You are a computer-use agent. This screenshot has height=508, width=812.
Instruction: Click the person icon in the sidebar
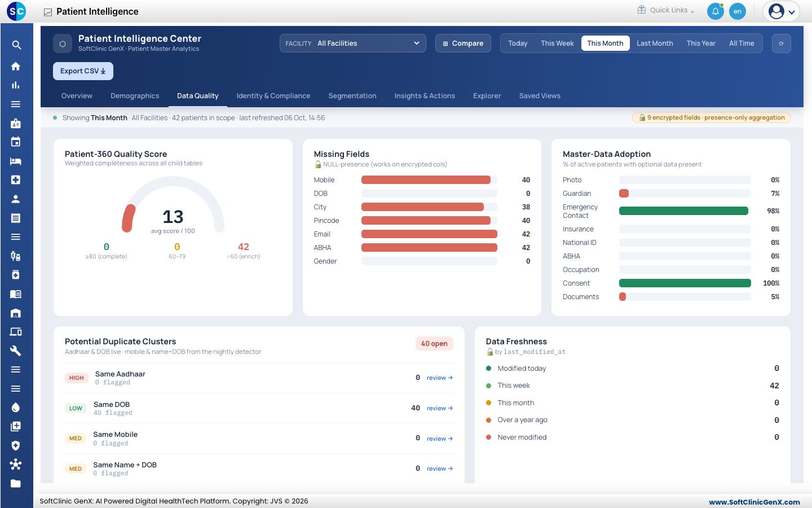(x=16, y=199)
